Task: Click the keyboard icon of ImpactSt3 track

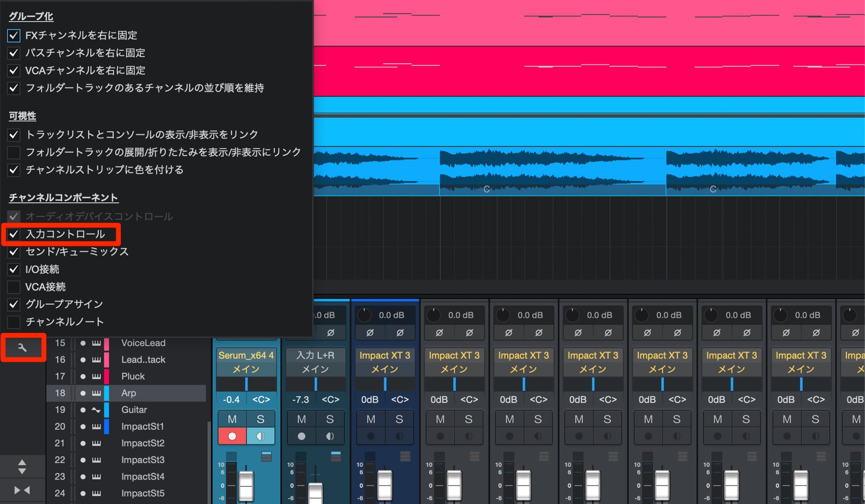Action: click(96, 460)
